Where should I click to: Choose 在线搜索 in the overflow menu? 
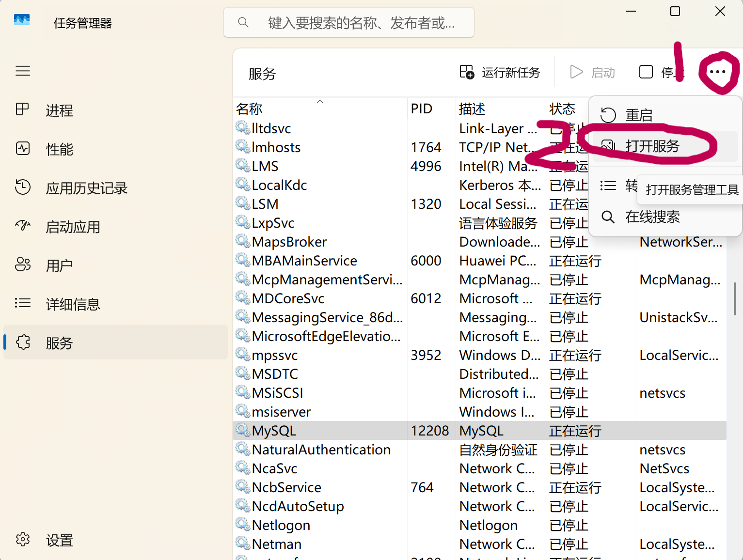(665, 217)
